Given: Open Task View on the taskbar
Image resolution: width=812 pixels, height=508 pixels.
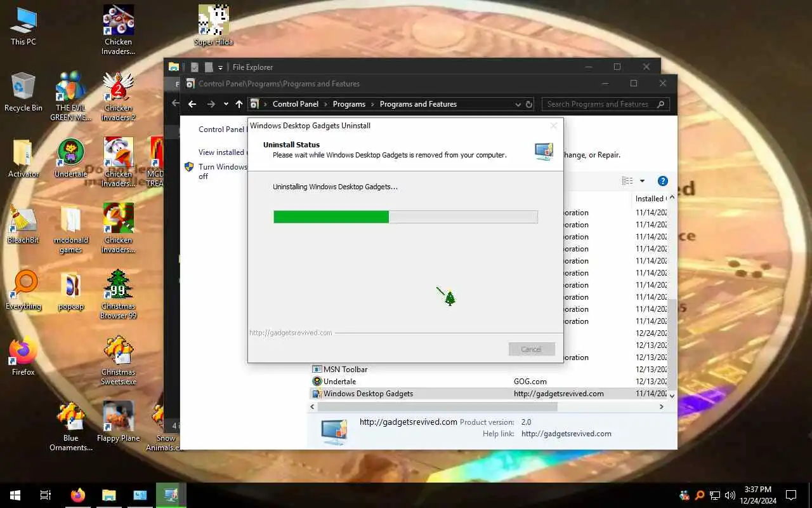Looking at the screenshot, I should coord(46,495).
